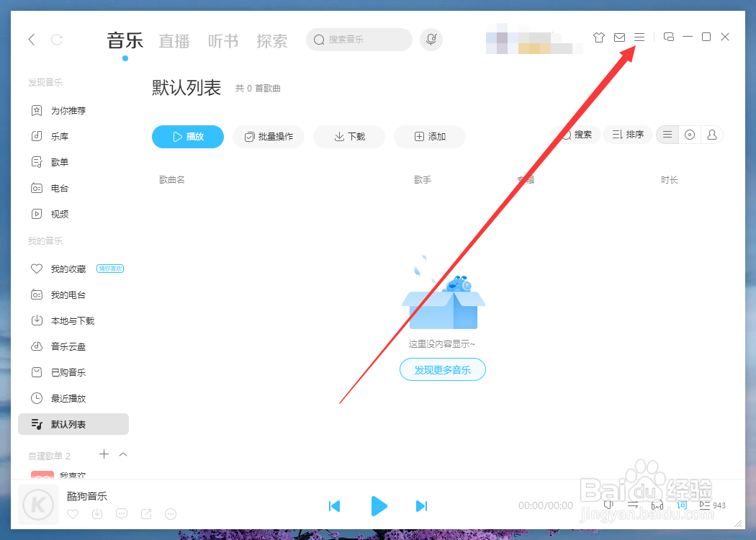Switch to the 直播 tab
Image resolution: width=756 pixels, height=540 pixels.
pyautogui.click(x=174, y=41)
